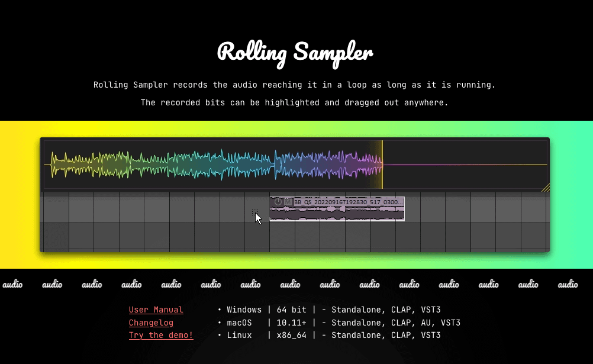Click the resize grip corner of the sampler
This screenshot has width=593, height=364.
click(x=545, y=187)
